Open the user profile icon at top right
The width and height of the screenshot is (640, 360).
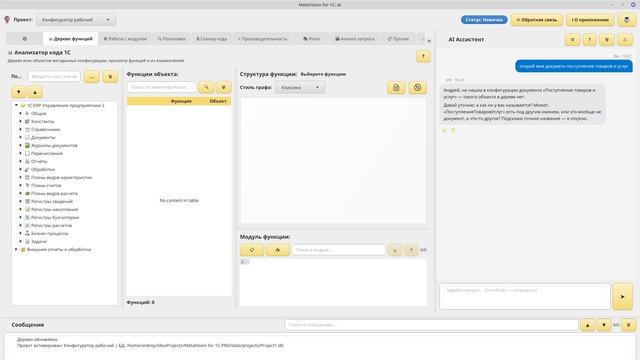coord(627,20)
